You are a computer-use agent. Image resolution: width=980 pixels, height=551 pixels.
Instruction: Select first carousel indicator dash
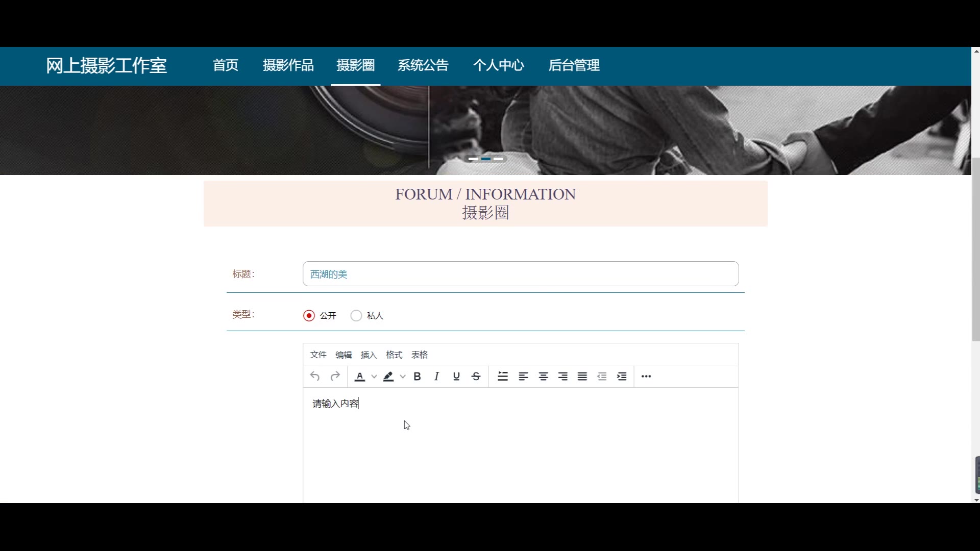coord(473,159)
